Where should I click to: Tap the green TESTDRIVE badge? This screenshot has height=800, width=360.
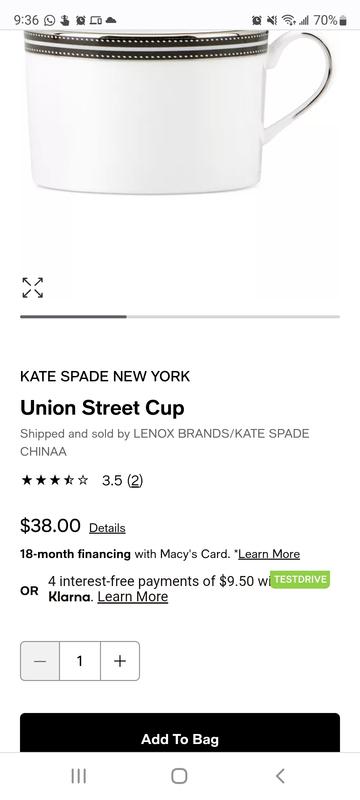(x=300, y=580)
